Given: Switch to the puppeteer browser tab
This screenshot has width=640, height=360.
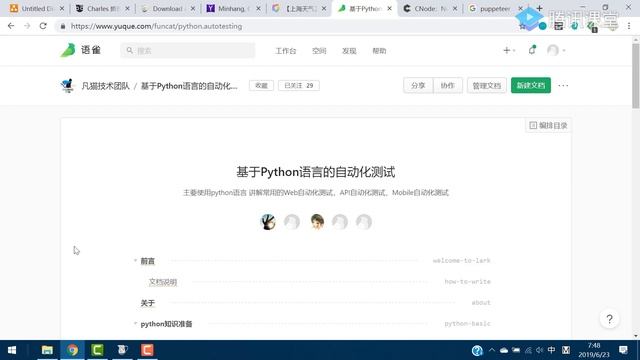Looking at the screenshot, I should [x=495, y=8].
